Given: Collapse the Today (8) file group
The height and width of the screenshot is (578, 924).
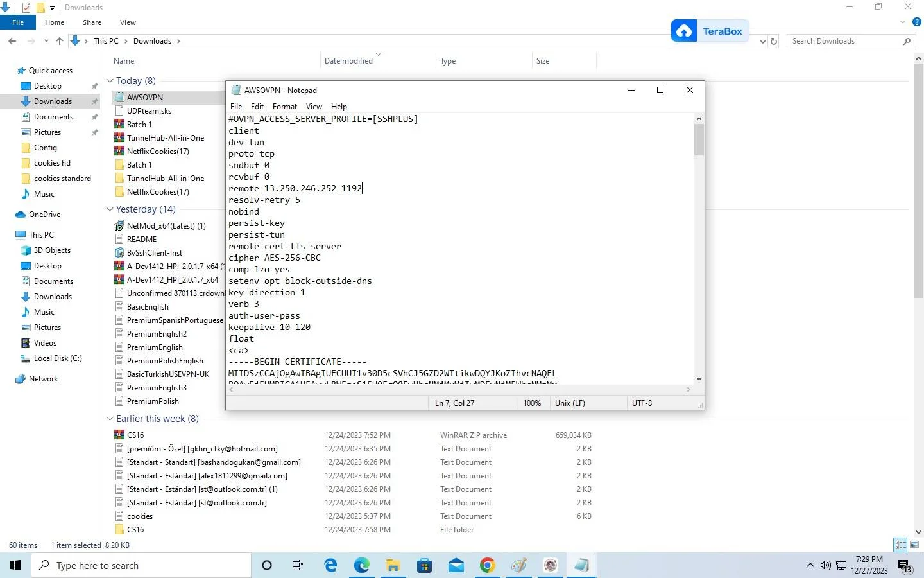Looking at the screenshot, I should click(x=110, y=81).
